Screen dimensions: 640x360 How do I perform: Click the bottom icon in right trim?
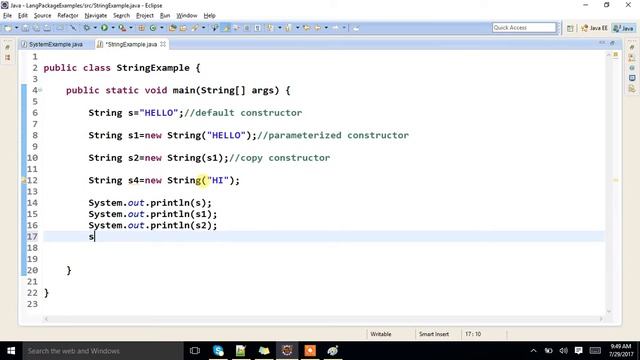click(x=632, y=89)
